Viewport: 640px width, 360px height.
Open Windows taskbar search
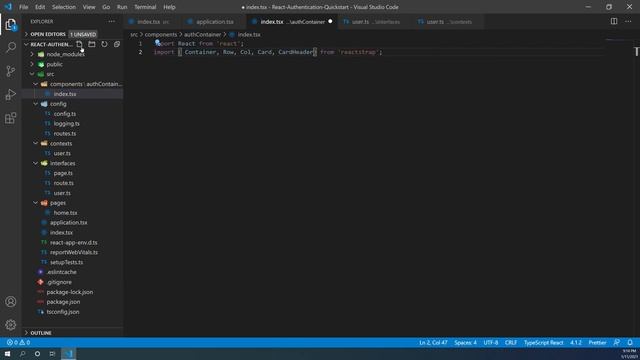(x=22, y=354)
